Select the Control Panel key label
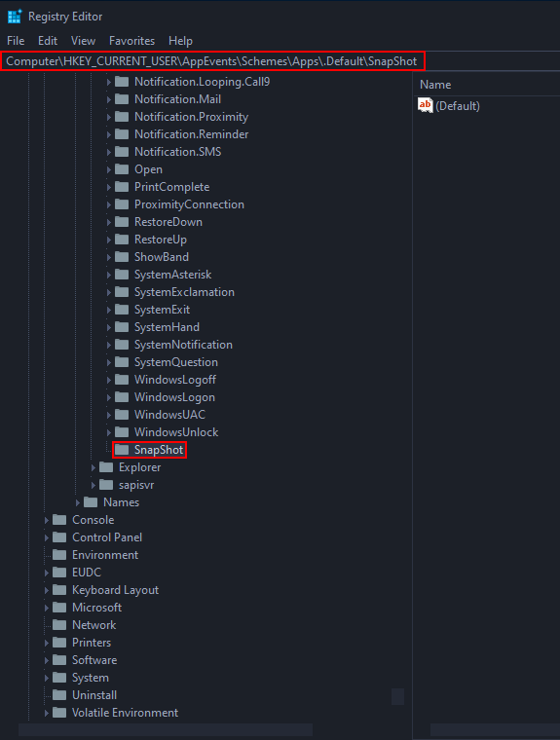Screen dimensions: 560x740 107,537
